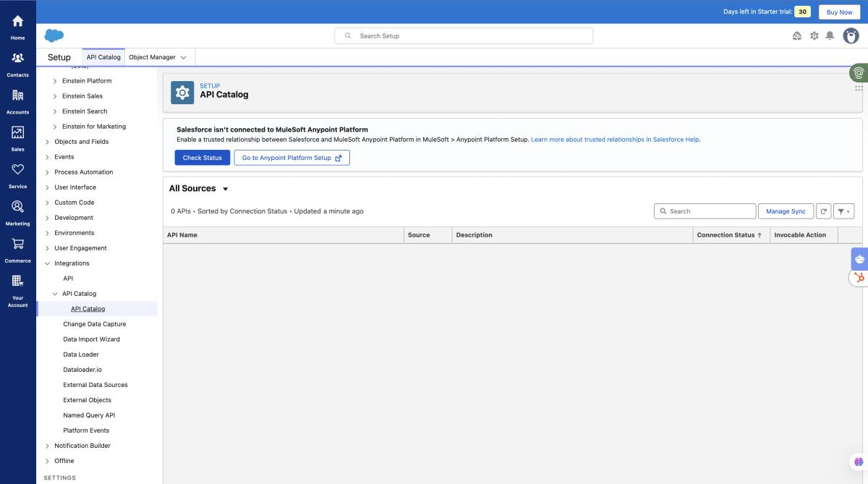Open the Setup gear menu in the header
Screen dimensions: 868x484
click(x=814, y=35)
